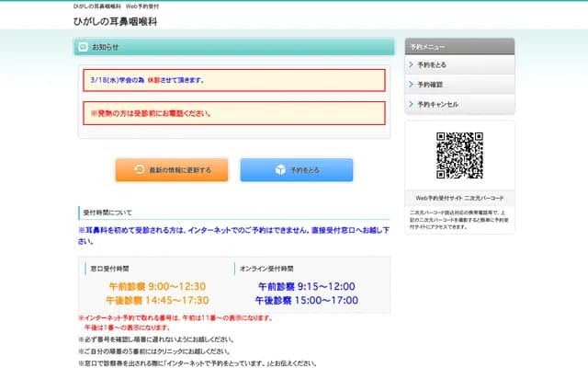Click the 発熱の方 notice box
The height and width of the screenshot is (368, 588).
233,113
